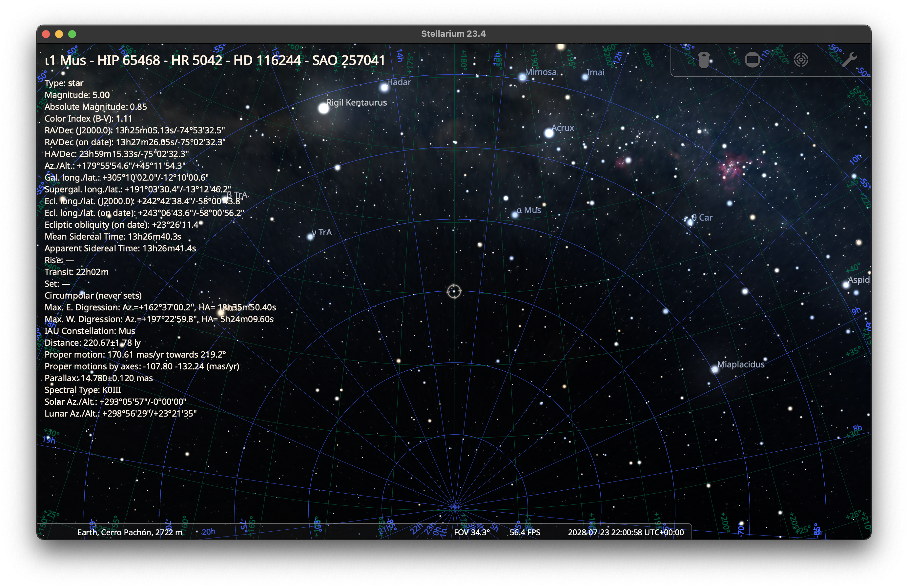The width and height of the screenshot is (908, 588).
Task: Click the 'Mean Sidereal Time: 13h26m40.3s' line
Action: coord(113,237)
